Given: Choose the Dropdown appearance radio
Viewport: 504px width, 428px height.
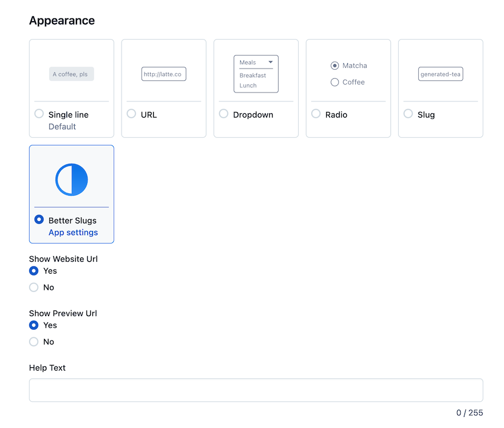Looking at the screenshot, I should pos(224,114).
